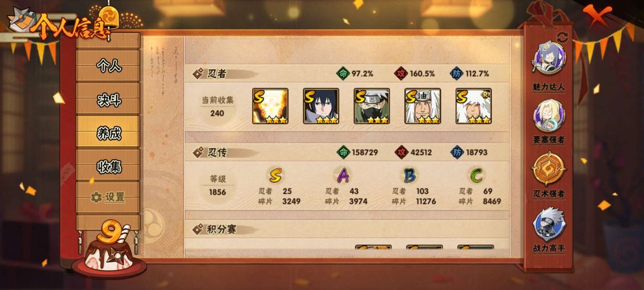Click the green C grade rank icon
Image resolution: width=644 pixels, height=290 pixels.
point(476,176)
